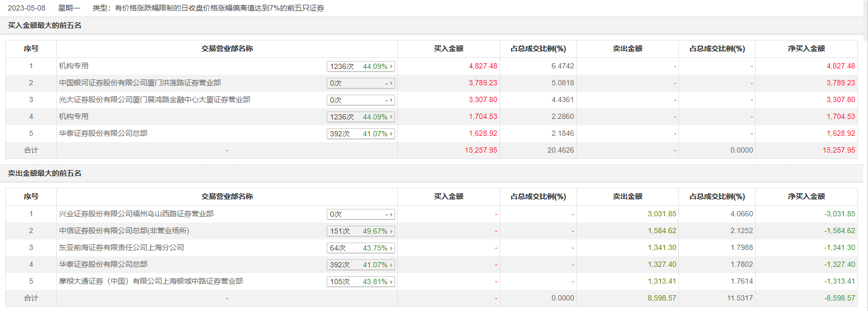Expand the 0次 box beside 光大证券厦门展鸿路

click(x=360, y=100)
